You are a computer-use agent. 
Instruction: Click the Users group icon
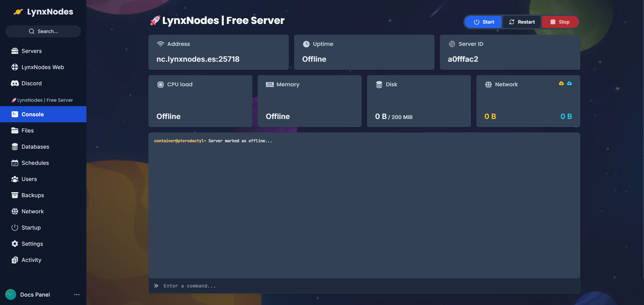(x=15, y=179)
